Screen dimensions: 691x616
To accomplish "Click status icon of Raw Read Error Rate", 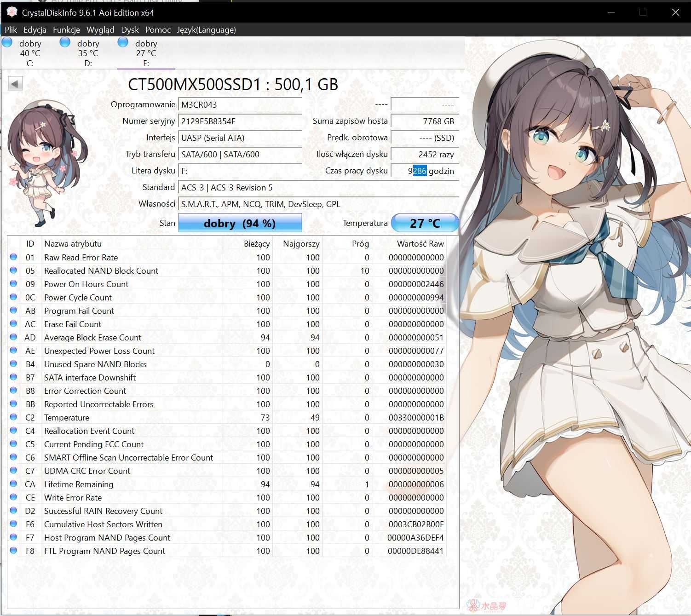I will [13, 257].
